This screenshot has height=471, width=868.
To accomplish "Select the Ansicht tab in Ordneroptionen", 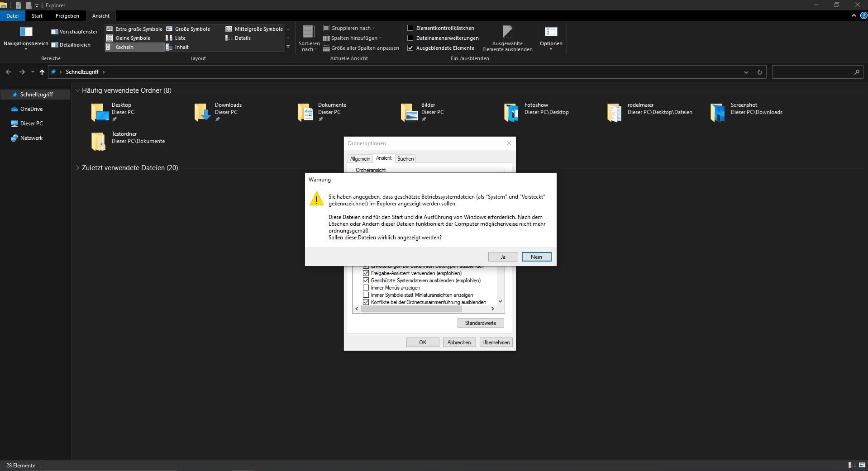I will [384, 158].
